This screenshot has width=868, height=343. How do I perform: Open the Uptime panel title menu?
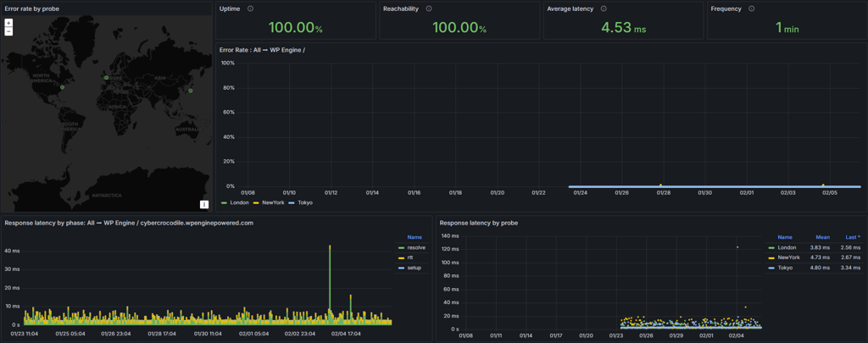coord(230,8)
